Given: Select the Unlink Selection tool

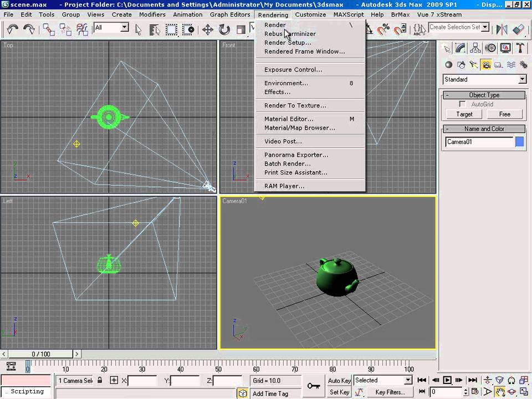Looking at the screenshot, I should [65, 29].
